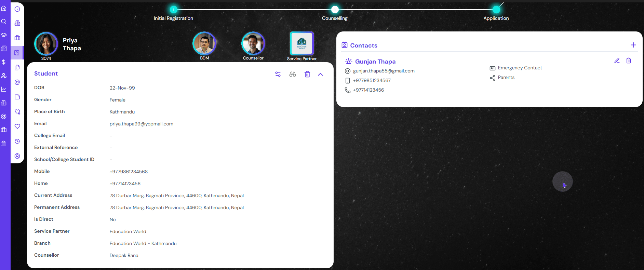This screenshot has width=644, height=270.
Task: Delete the Gunjan Thapa contact
Action: click(629, 60)
